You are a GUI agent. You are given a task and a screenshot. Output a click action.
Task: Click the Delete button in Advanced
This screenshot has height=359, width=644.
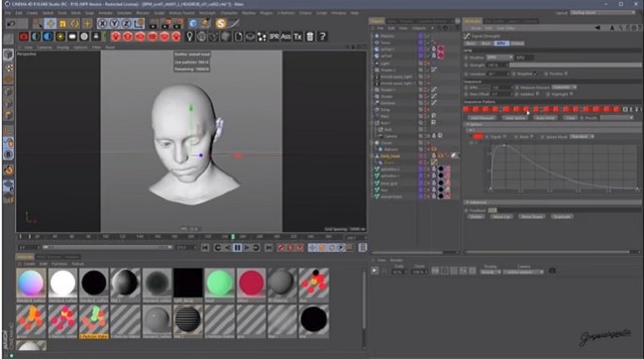pos(476,217)
